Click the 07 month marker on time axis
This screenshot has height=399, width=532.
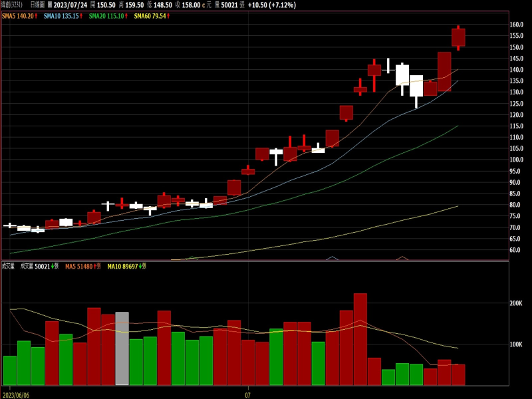[248, 394]
